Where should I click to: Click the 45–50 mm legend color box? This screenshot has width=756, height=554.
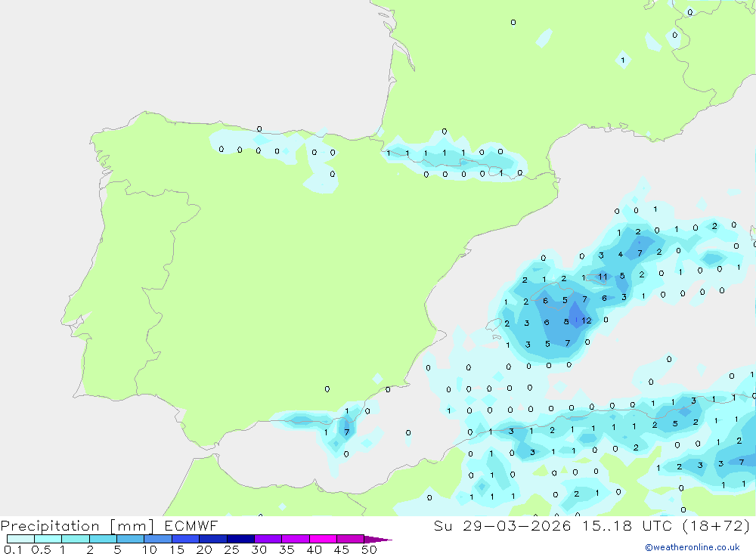pos(350,539)
